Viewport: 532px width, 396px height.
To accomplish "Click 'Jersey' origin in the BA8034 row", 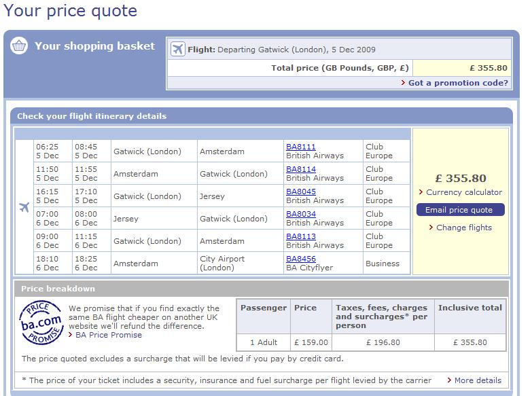I will coord(126,219).
